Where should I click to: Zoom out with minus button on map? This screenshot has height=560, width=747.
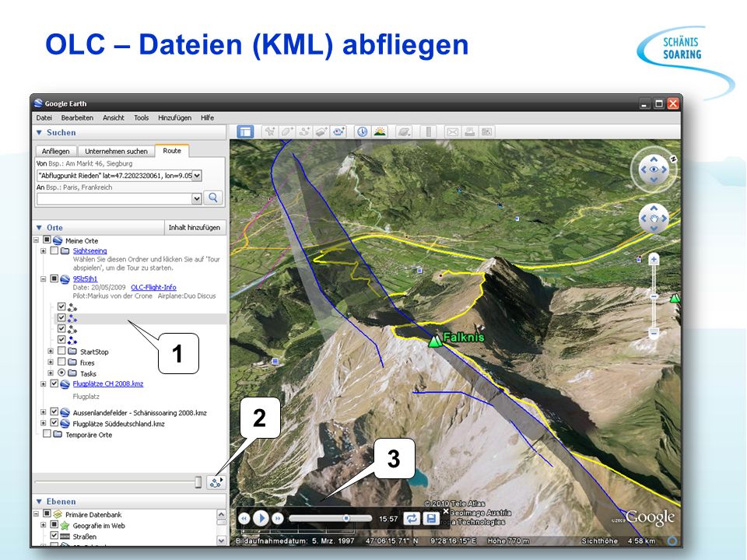654,333
